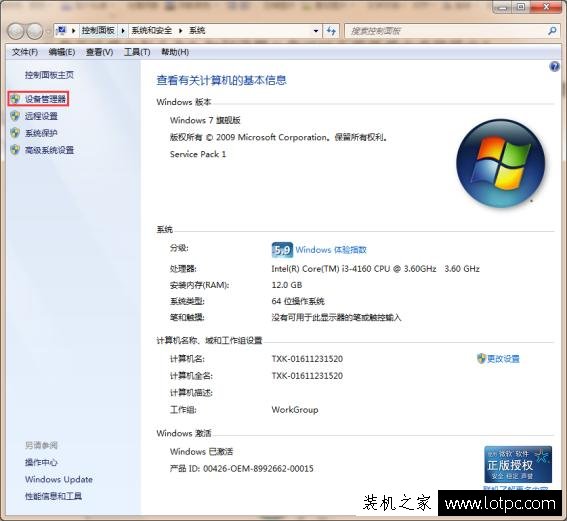This screenshot has height=521, width=567.
Task: Click the Forward navigation arrow button
Action: (35, 31)
